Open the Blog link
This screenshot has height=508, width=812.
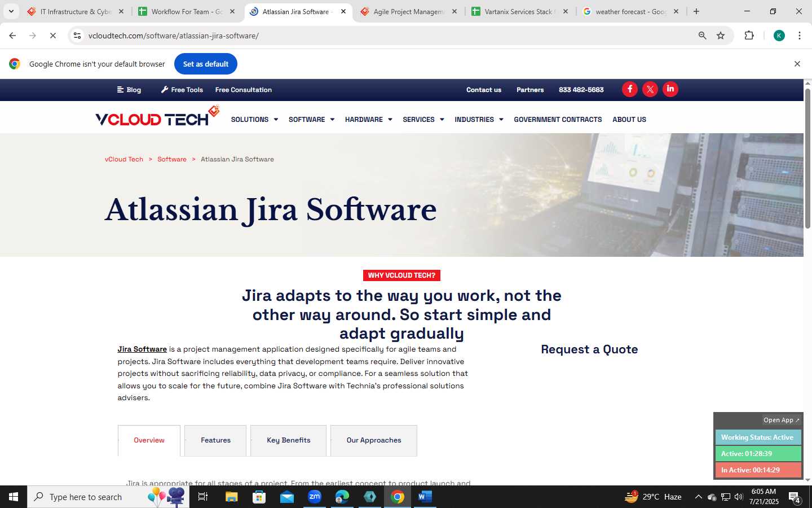click(129, 90)
